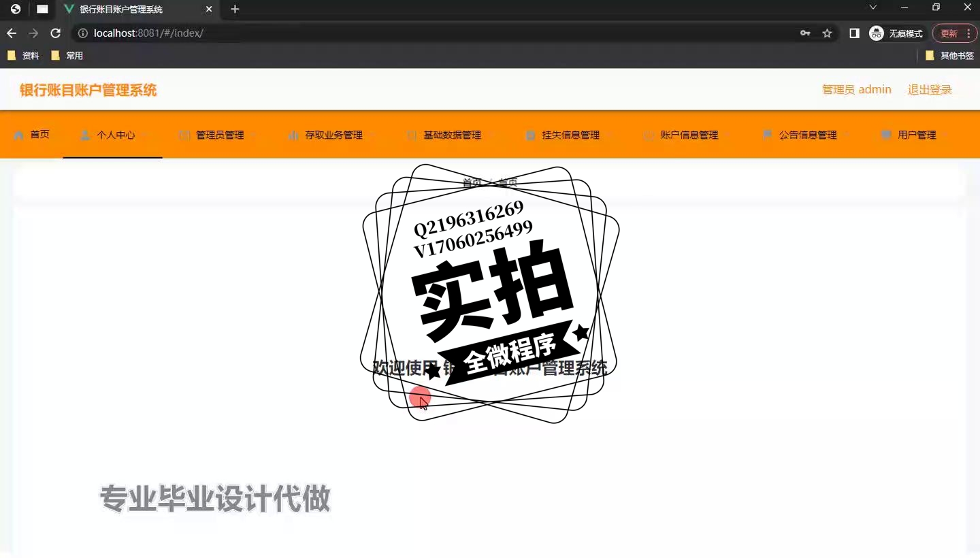
Task: Click the home icon beside 首页
Action: tap(19, 135)
